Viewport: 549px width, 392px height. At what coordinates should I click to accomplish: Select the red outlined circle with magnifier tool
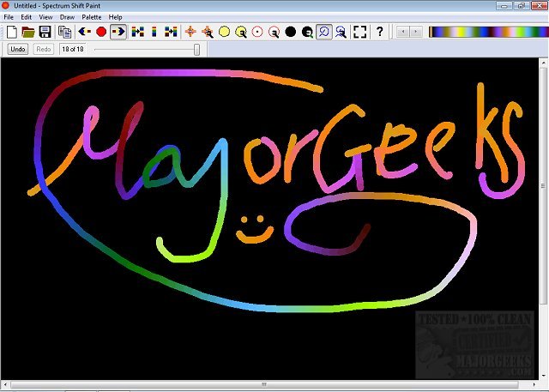(x=274, y=32)
